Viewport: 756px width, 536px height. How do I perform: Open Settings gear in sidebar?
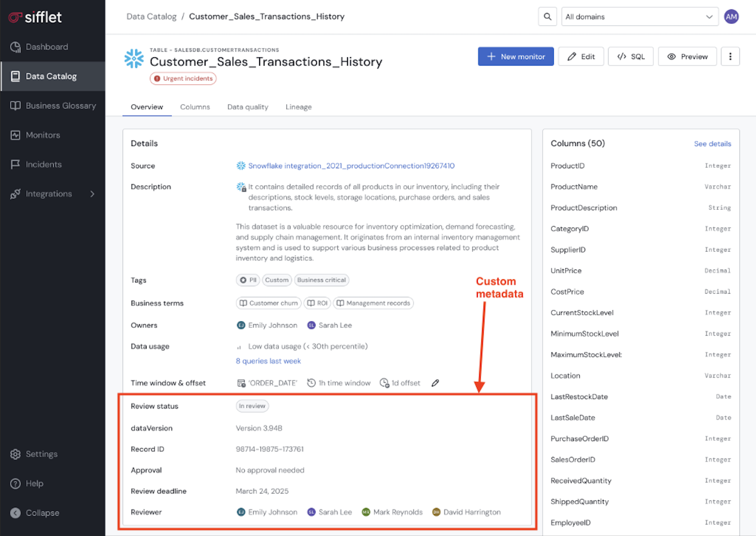[x=41, y=454]
